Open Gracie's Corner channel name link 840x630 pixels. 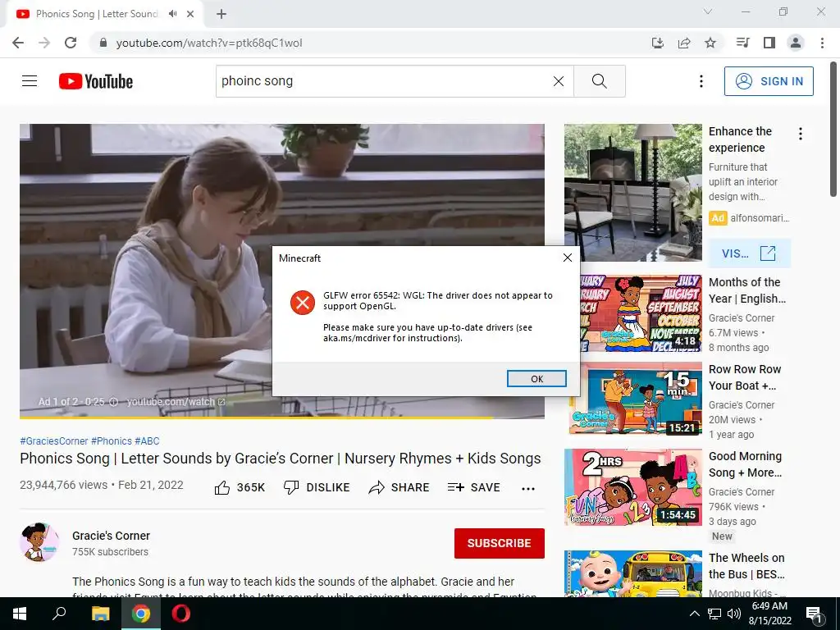pyautogui.click(x=111, y=536)
